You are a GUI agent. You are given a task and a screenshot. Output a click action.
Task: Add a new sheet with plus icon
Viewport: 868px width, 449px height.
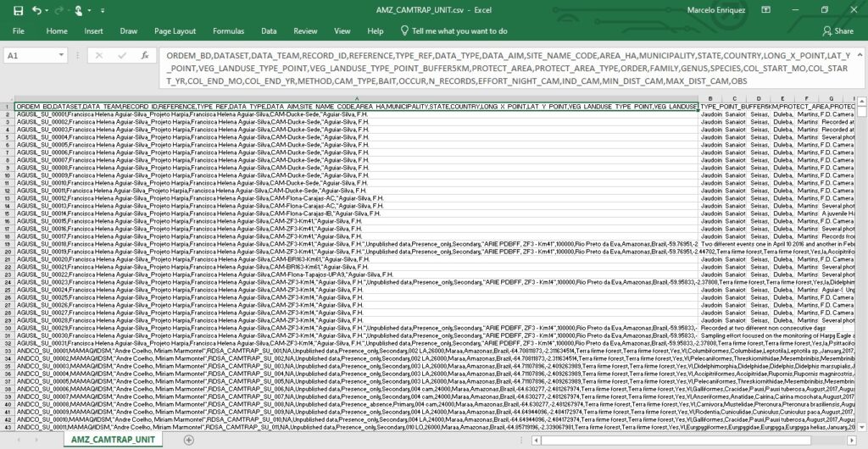coord(188,440)
